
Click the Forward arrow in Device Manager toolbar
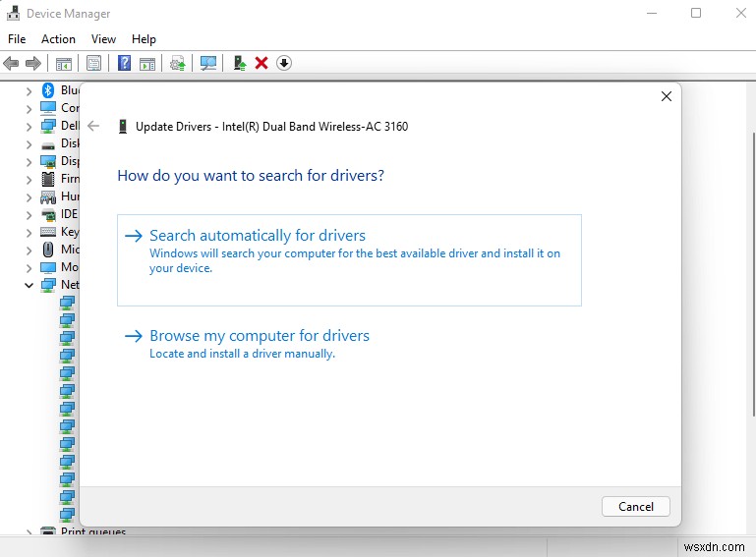[x=32, y=63]
